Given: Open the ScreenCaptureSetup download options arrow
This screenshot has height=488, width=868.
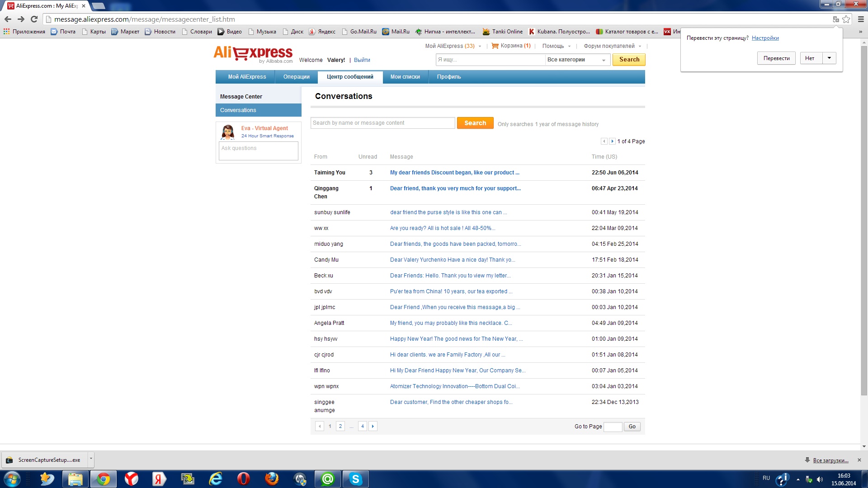Looking at the screenshot, I should point(91,459).
